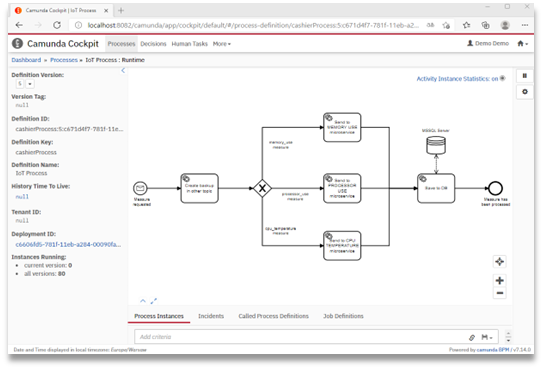Viewport: 543px width, 370px height.
Task: Open the Decisions menu item
Action: point(153,44)
